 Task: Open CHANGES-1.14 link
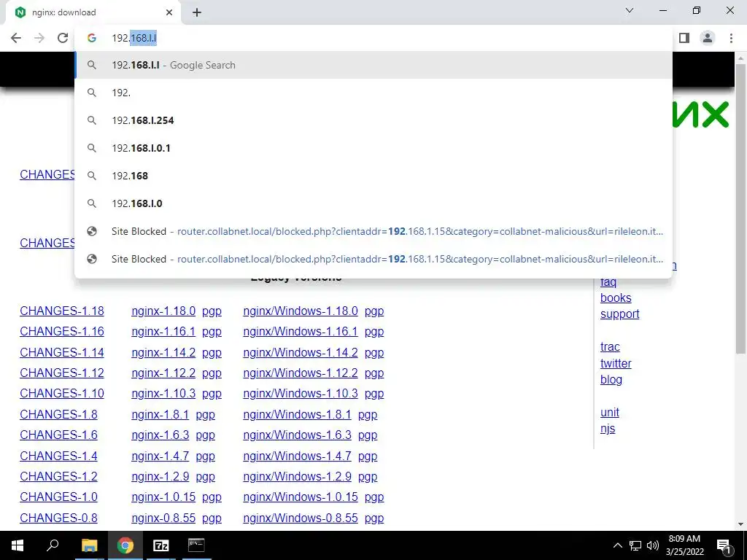point(62,352)
